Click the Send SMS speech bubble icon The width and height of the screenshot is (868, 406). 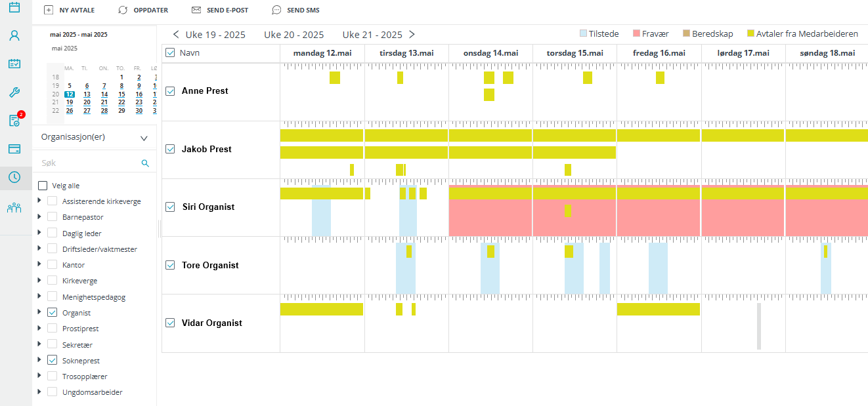[x=276, y=10]
